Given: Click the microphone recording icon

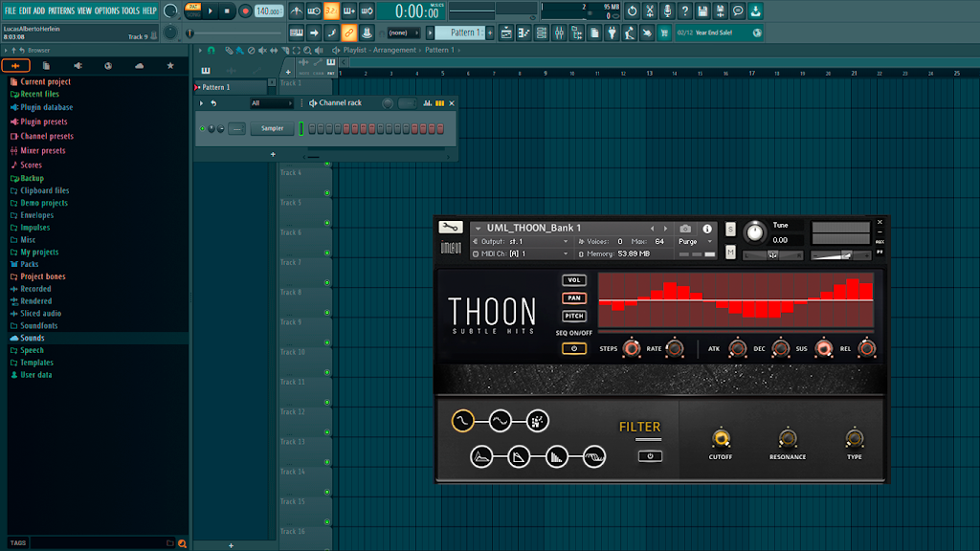Looking at the screenshot, I should [x=667, y=11].
